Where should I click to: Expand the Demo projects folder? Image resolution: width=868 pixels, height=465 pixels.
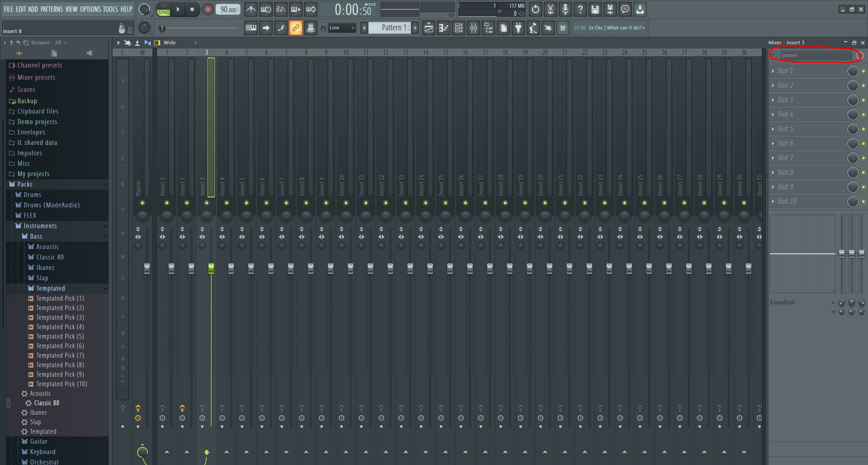click(x=37, y=122)
